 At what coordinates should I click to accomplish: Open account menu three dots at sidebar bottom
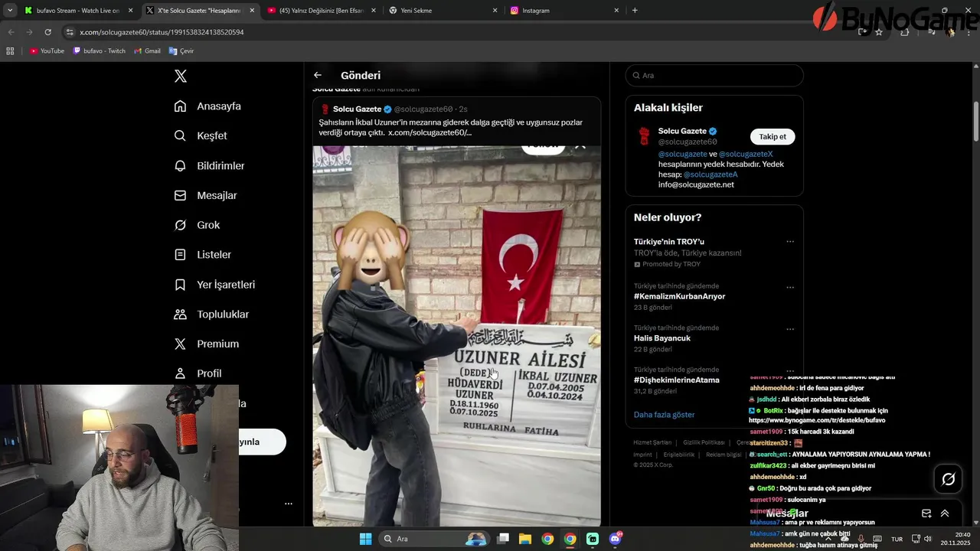pos(289,504)
